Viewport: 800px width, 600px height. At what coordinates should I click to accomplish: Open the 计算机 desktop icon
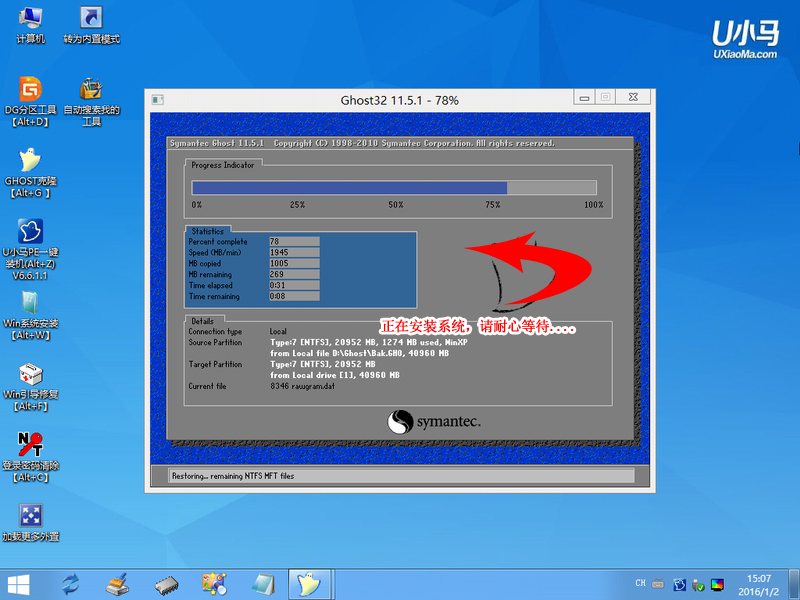30,20
